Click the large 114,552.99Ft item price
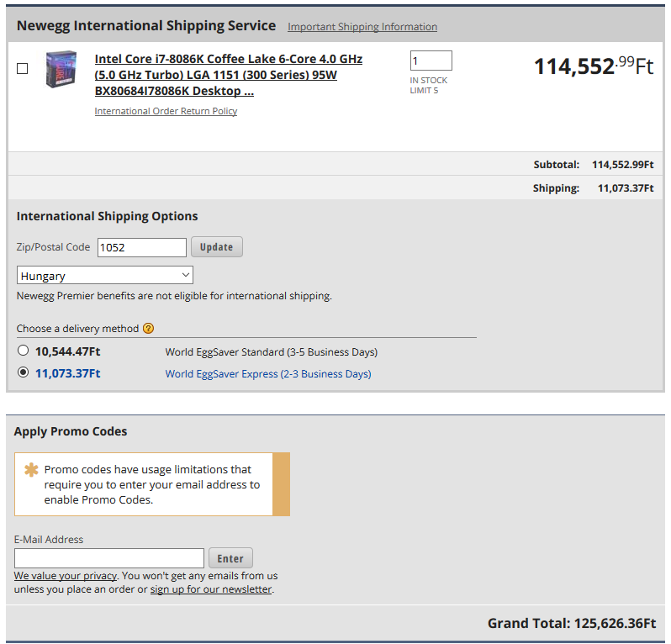Screen dimensions: 671x644 click(x=594, y=66)
